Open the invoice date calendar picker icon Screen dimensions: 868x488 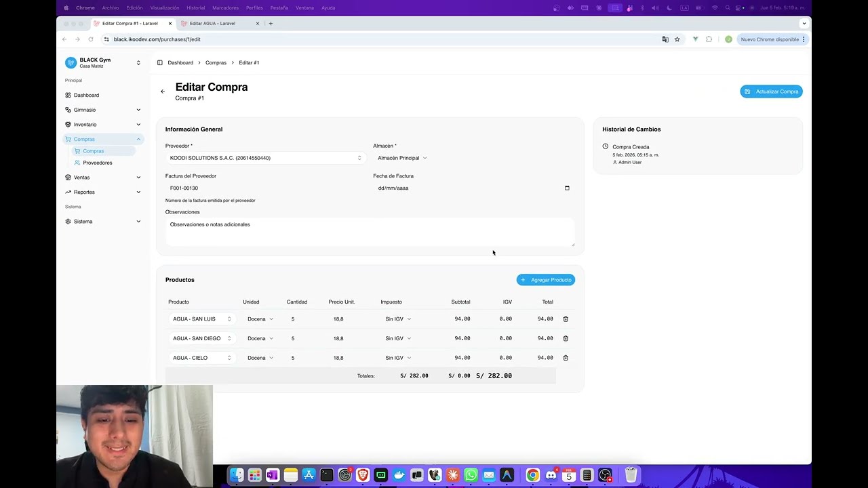coord(567,188)
